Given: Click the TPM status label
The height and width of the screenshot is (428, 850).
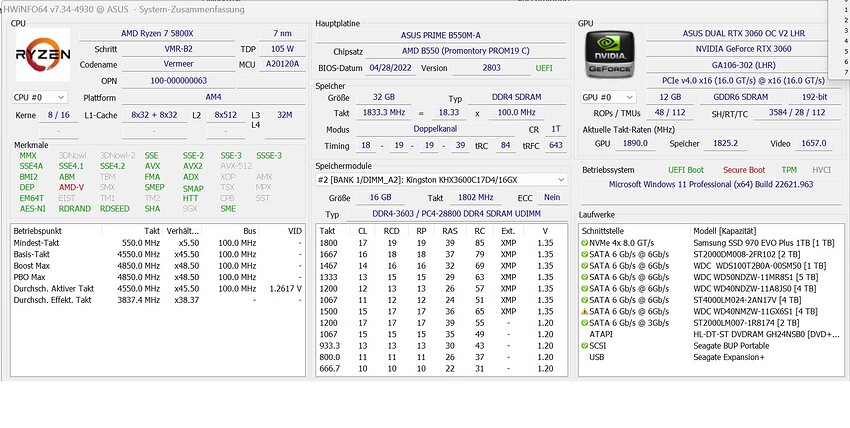Looking at the screenshot, I should point(789,170).
